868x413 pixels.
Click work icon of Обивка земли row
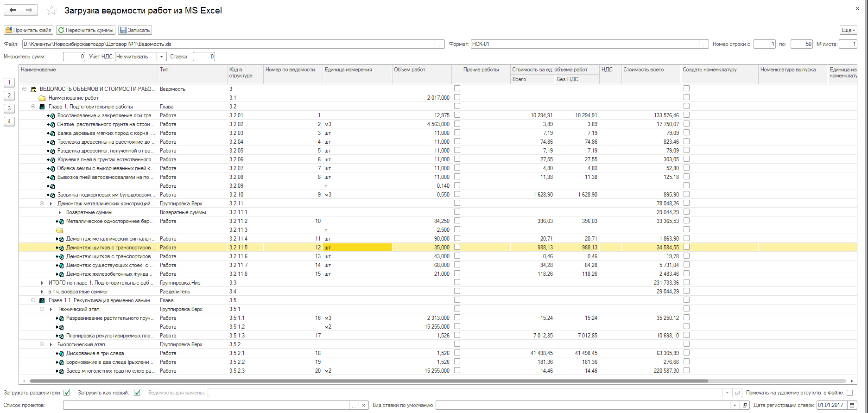pos(51,168)
